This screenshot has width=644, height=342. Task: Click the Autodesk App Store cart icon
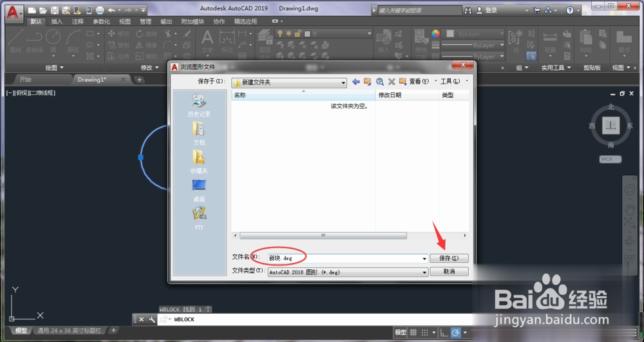coord(537,10)
